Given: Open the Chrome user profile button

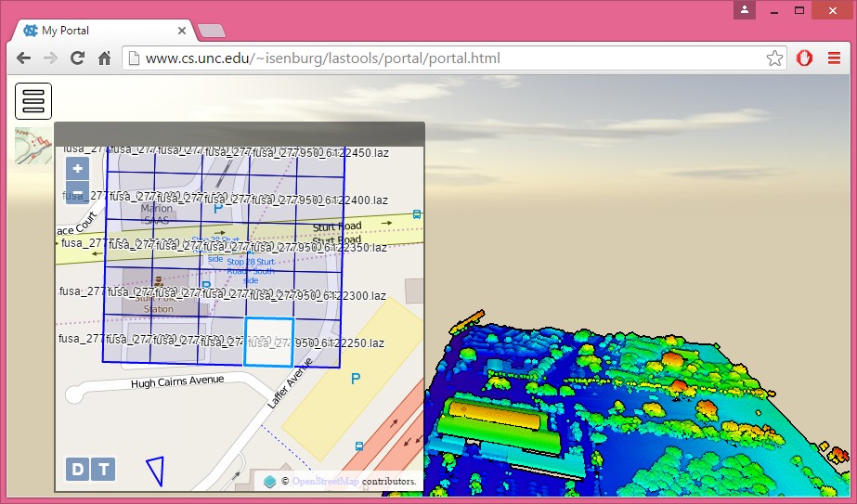Looking at the screenshot, I should (744, 9).
